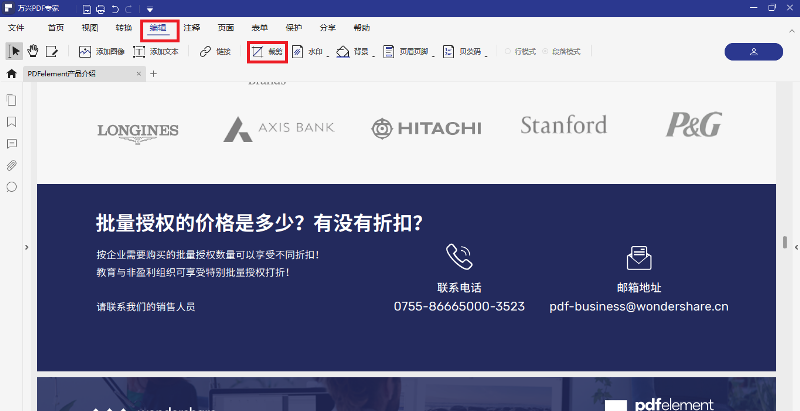This screenshot has width=800, height=411.
Task: Open the 保护 tab
Action: coord(294,28)
